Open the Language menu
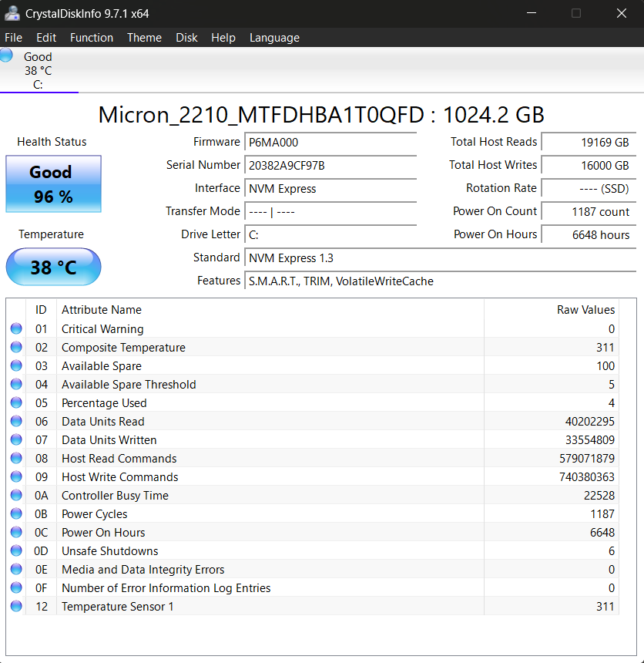 pos(274,37)
